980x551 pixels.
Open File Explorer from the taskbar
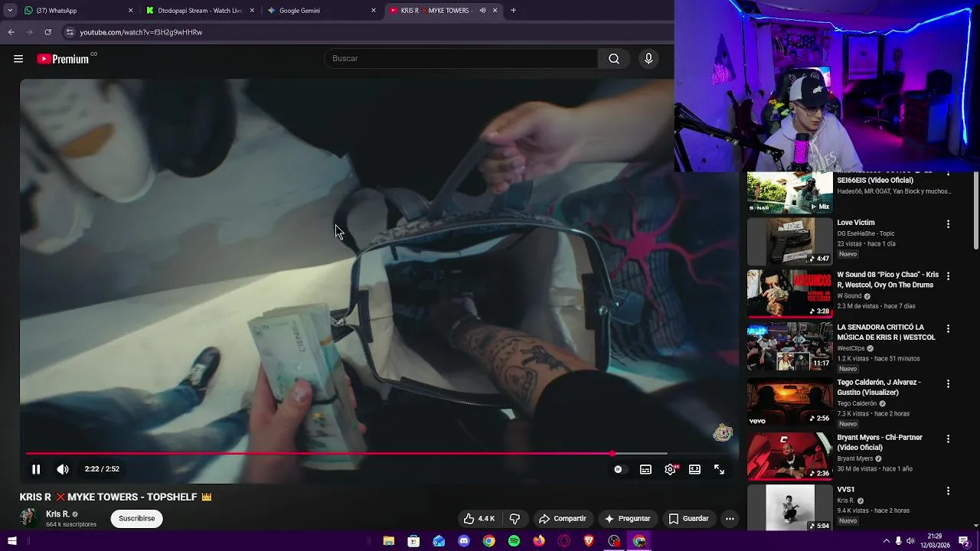389,541
